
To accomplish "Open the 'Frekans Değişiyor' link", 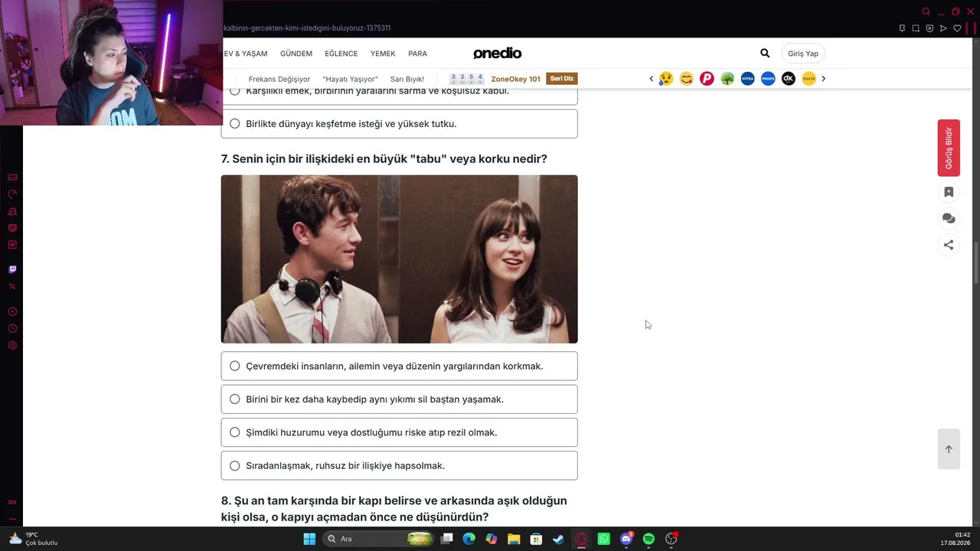I will pos(279,79).
